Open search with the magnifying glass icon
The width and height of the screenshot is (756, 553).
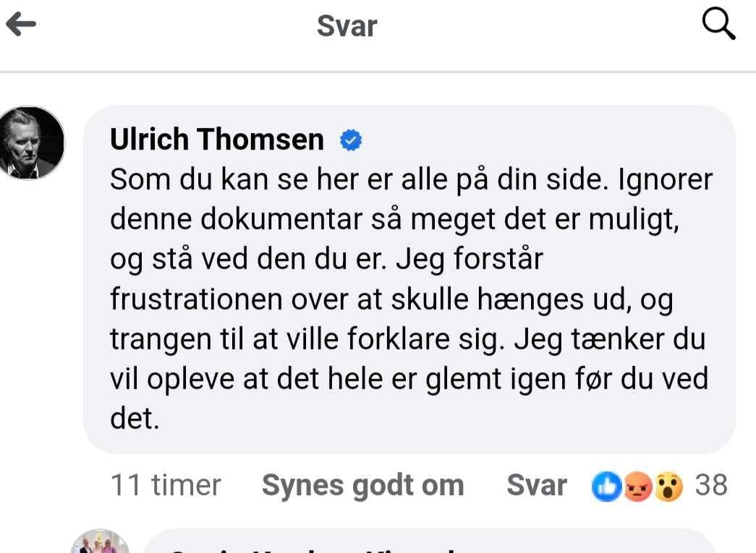point(718,26)
